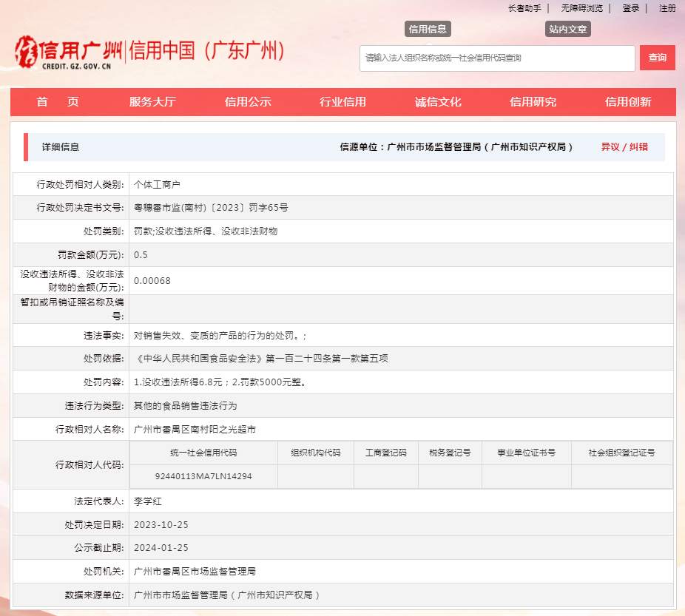Open the 信用创新 menu item

pyautogui.click(x=628, y=102)
